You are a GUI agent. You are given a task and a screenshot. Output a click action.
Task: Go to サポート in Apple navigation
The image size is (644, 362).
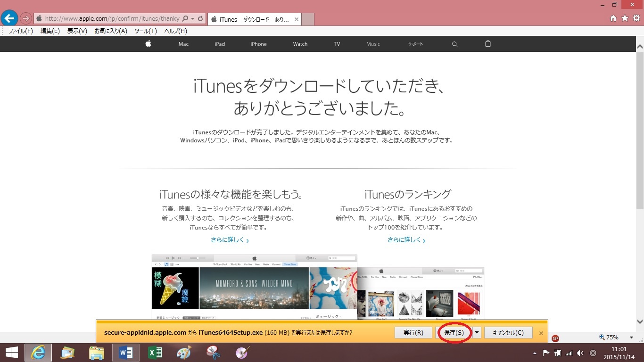[415, 44]
